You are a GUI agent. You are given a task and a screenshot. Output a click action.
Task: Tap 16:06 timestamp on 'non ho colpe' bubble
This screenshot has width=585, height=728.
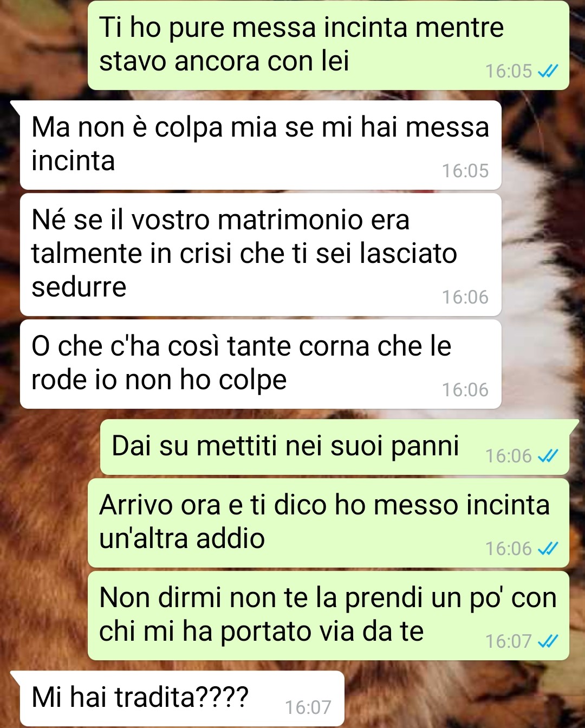tap(465, 390)
